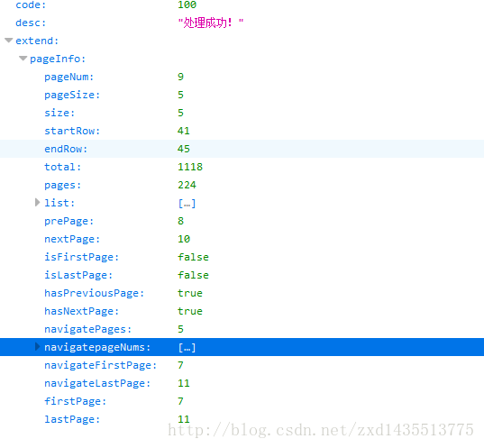Click the pageSize value 5
This screenshot has width=484, height=448.
180,95
